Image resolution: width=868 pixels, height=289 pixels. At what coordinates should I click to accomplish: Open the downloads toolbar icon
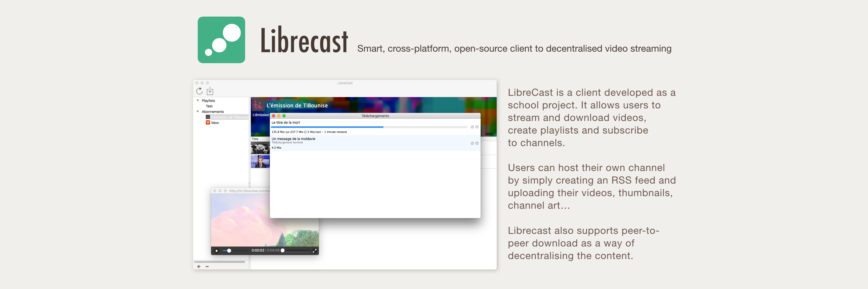click(x=210, y=91)
